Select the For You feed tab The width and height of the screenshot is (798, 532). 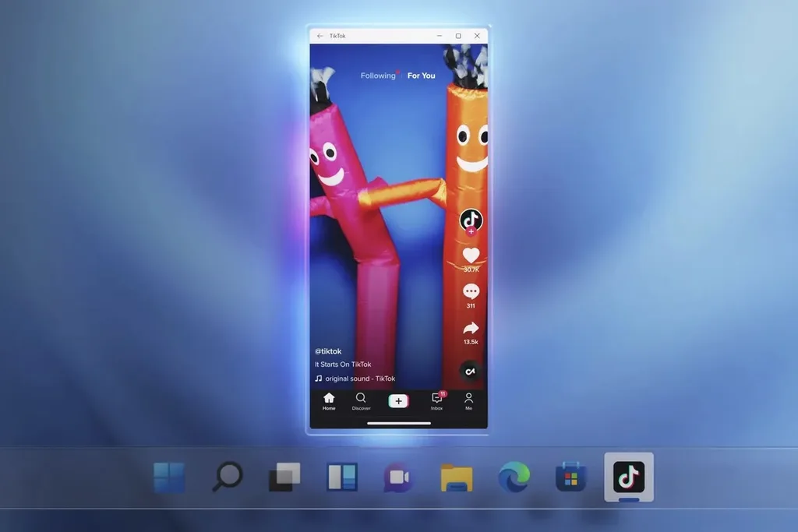click(422, 76)
